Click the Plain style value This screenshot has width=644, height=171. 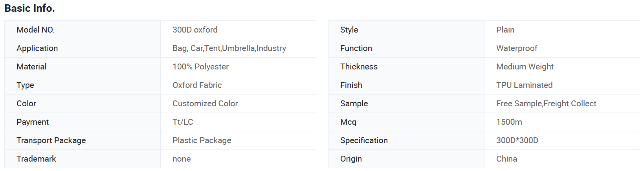pyautogui.click(x=505, y=30)
